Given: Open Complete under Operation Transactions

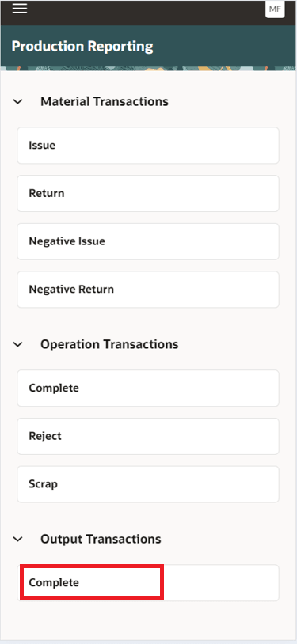Looking at the screenshot, I should click(148, 388).
